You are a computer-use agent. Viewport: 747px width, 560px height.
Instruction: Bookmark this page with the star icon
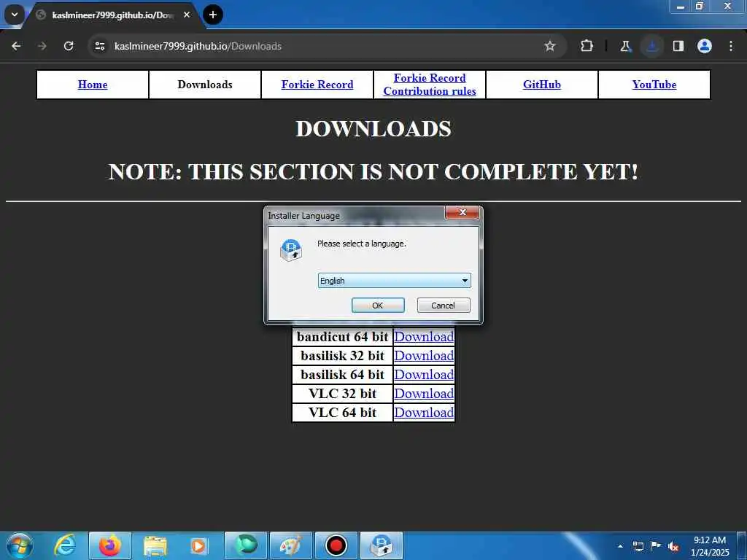[550, 46]
